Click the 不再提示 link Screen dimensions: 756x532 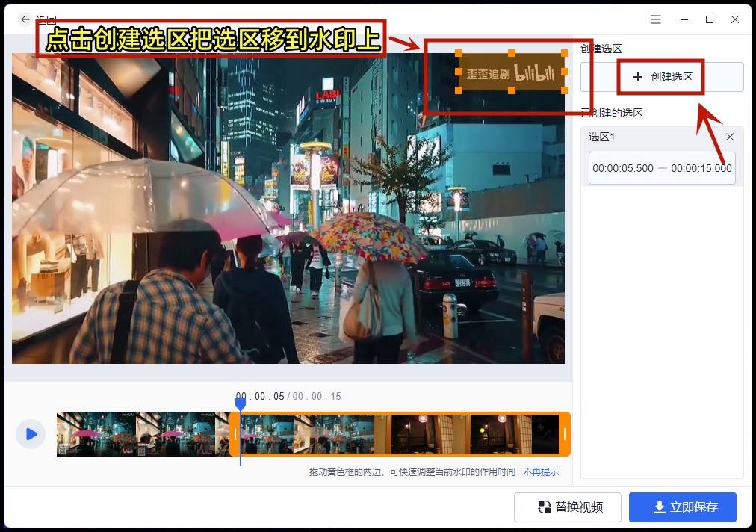(x=541, y=472)
